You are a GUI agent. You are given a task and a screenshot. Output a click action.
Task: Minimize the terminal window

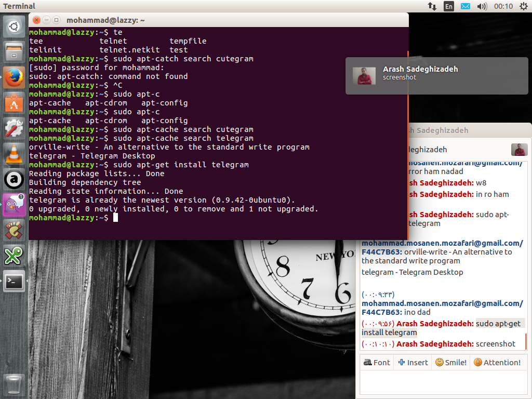coord(46,20)
